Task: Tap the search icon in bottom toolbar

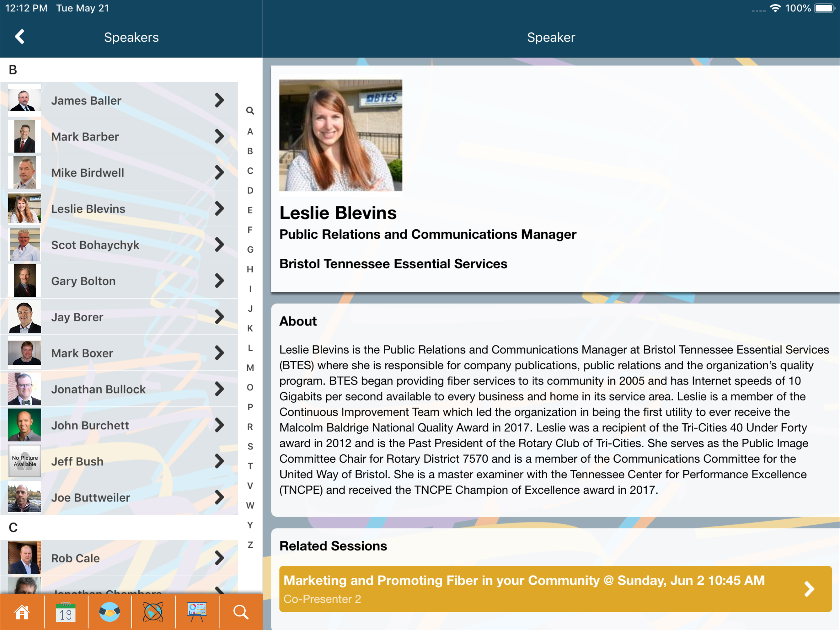Action: (x=241, y=612)
